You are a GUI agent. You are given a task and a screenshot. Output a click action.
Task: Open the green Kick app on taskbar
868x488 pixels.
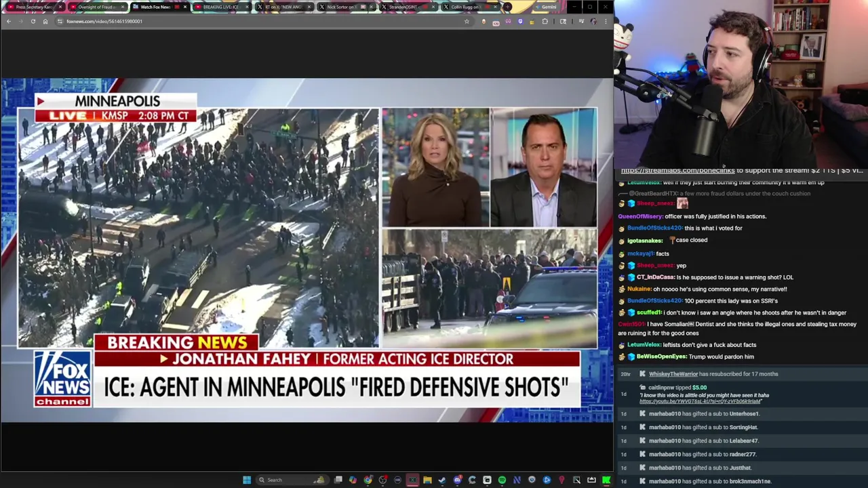tap(606, 480)
